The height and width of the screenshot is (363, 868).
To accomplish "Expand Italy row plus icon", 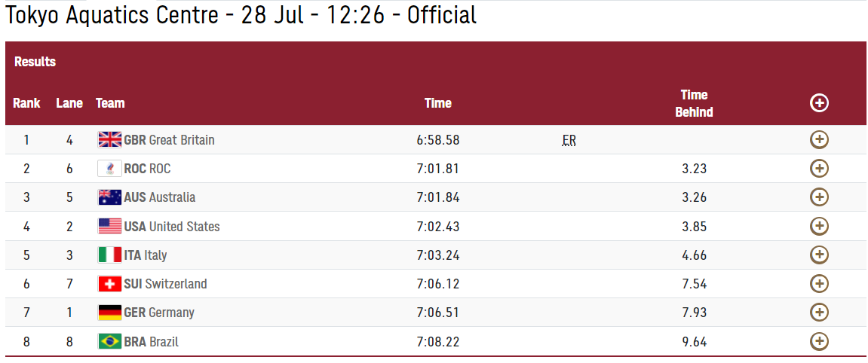I will (x=819, y=255).
